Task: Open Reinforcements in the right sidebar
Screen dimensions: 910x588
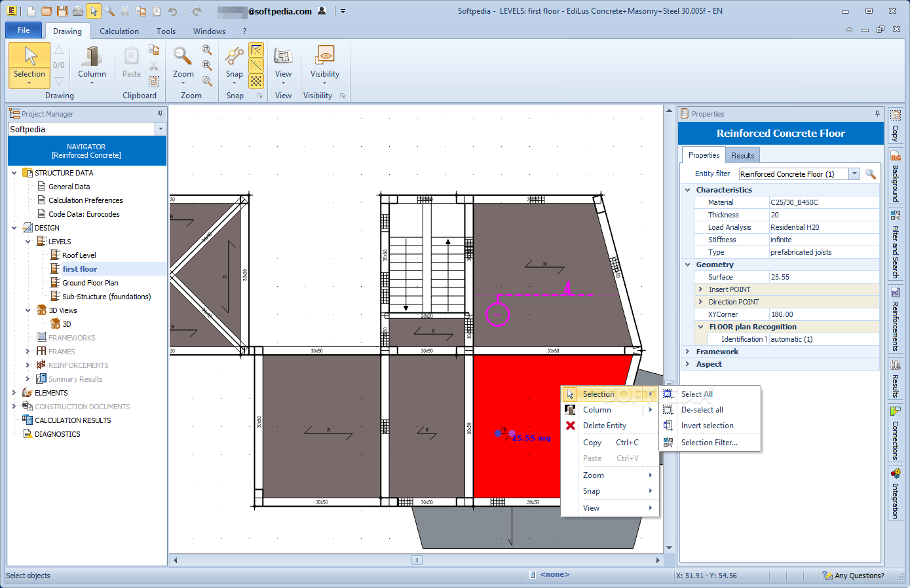Action: tap(895, 320)
